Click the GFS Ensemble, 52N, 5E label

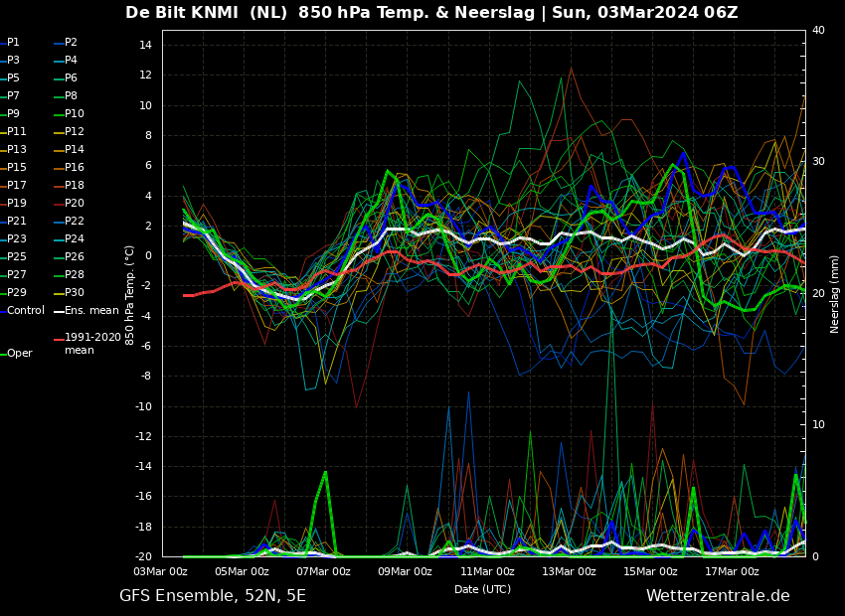pyautogui.click(x=213, y=596)
